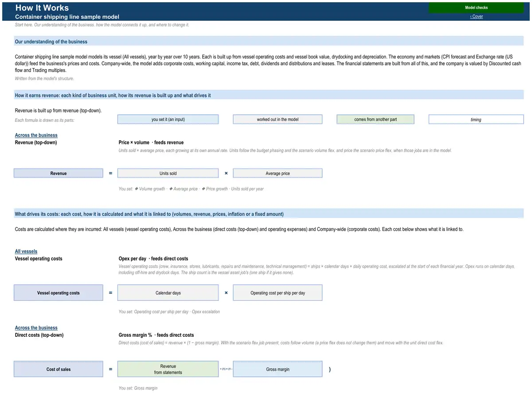Open Across the business link above Direct costs (top-down)
Screen dimensions: 532x393
coord(36,328)
